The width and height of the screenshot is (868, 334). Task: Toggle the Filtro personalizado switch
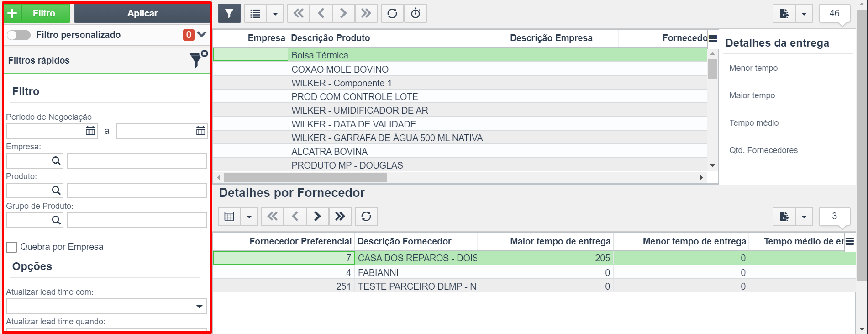point(19,35)
